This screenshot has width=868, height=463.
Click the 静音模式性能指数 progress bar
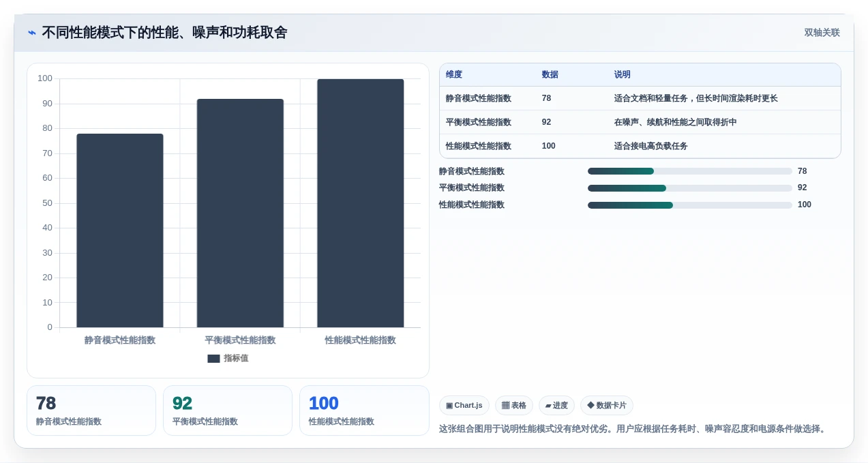pos(690,171)
